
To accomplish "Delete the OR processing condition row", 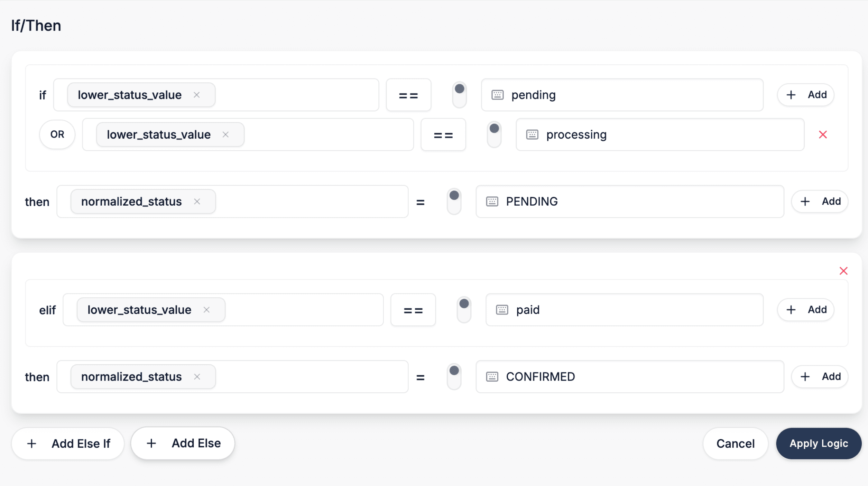I will click(823, 134).
